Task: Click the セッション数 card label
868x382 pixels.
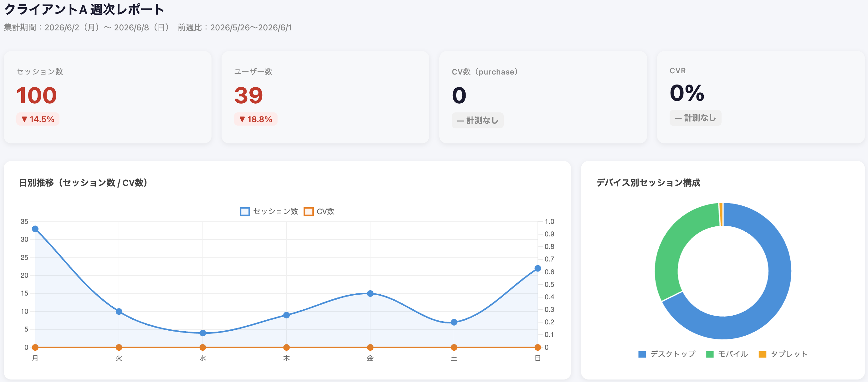Action: [x=40, y=72]
